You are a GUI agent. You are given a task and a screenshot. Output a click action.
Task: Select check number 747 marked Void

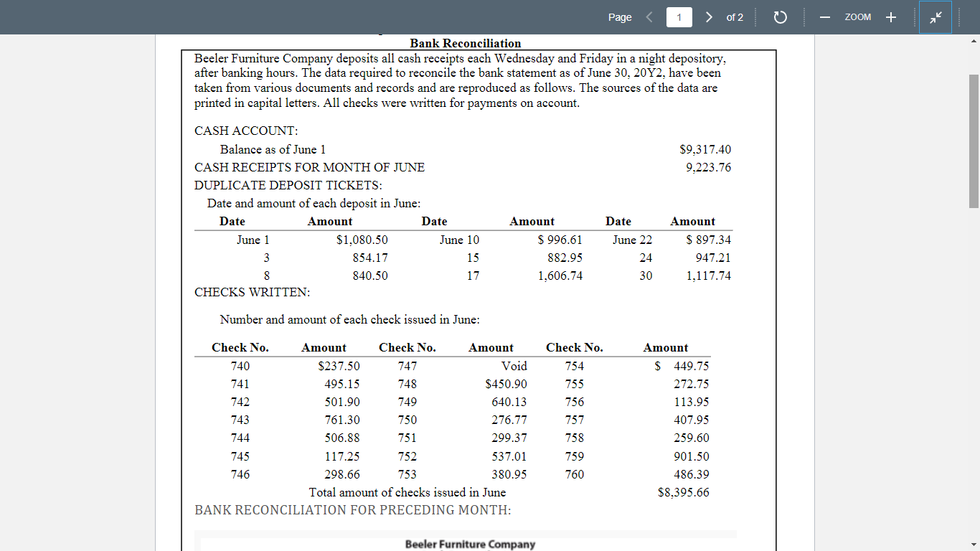click(407, 365)
